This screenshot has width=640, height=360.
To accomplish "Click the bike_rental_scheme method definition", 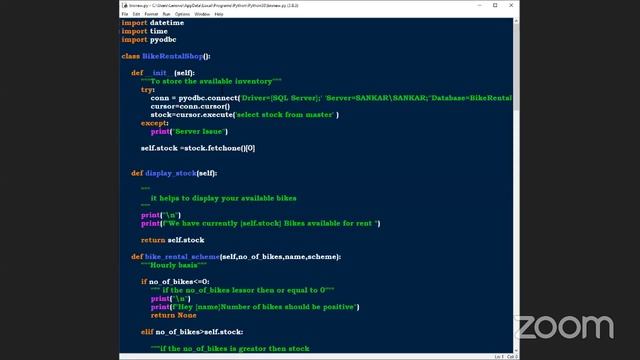I will (x=236, y=257).
